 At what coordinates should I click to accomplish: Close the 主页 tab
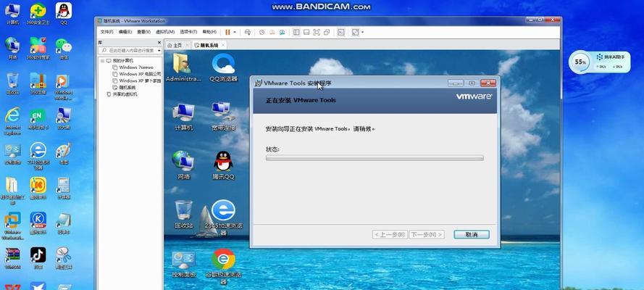[188, 45]
